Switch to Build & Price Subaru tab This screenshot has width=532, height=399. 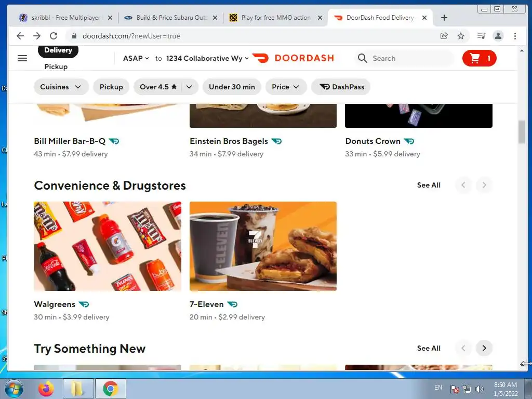pyautogui.click(x=170, y=18)
